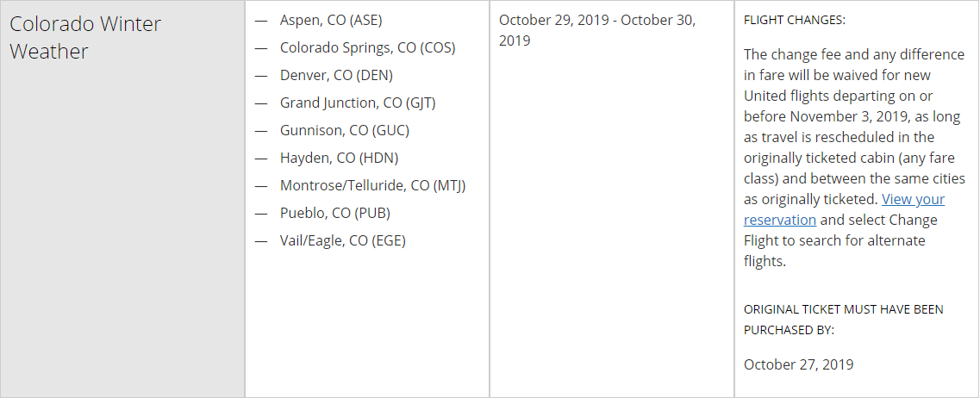Viewport: 980px width, 398px height.
Task: Click the November 3, 2019 text in paragraph
Action: tap(842, 116)
